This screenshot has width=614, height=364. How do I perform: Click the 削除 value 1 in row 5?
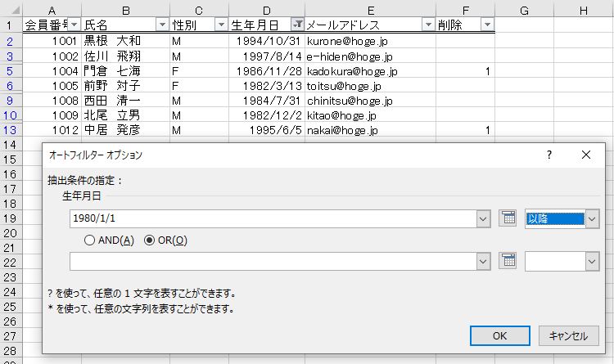pos(465,71)
